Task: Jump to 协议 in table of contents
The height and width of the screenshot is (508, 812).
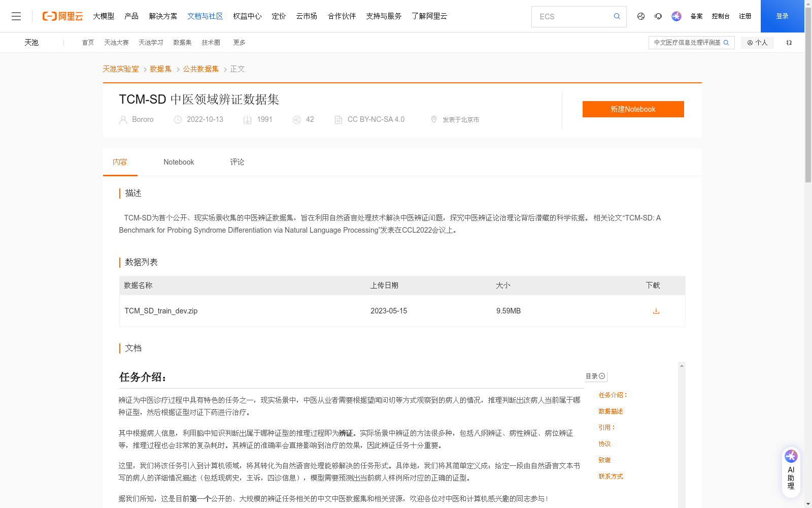Action: pos(604,444)
